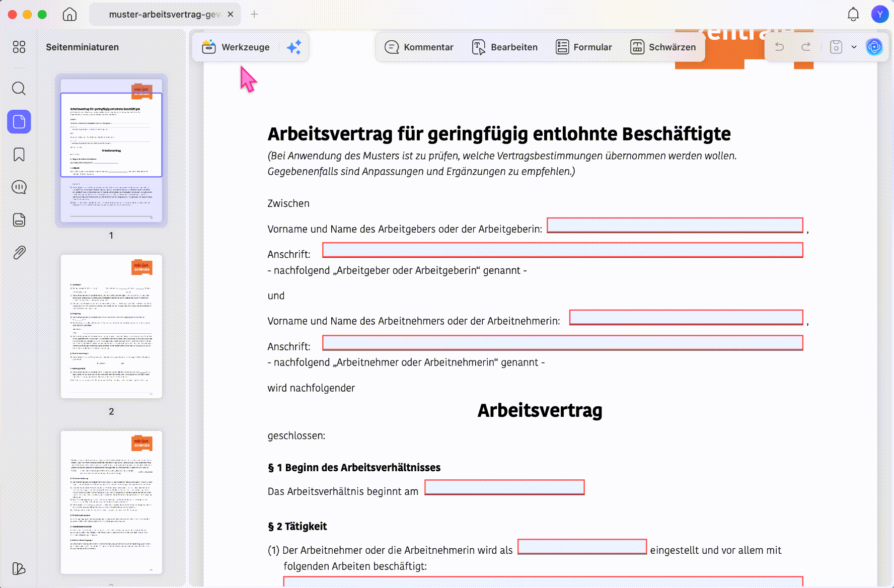The image size is (894, 588).
Task: Open the form fields sidebar icon
Action: pyautogui.click(x=19, y=220)
